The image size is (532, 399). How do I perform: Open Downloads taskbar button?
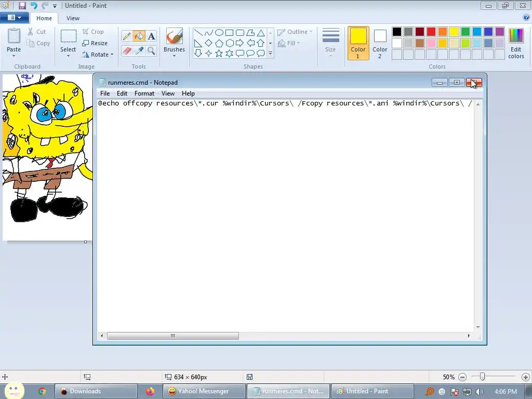tap(96, 391)
